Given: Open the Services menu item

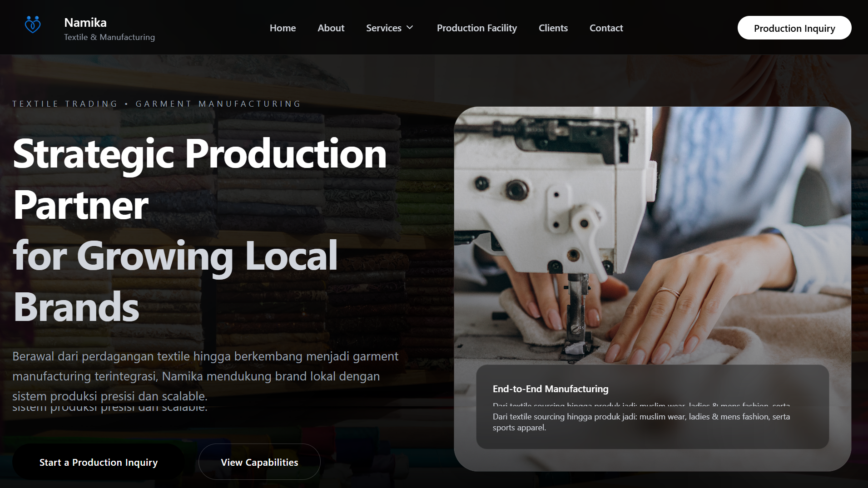Looking at the screenshot, I should click(x=384, y=28).
